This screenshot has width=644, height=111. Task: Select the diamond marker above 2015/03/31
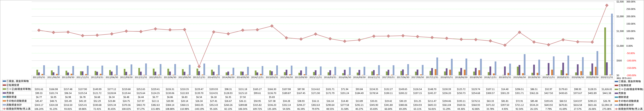point(272,26)
